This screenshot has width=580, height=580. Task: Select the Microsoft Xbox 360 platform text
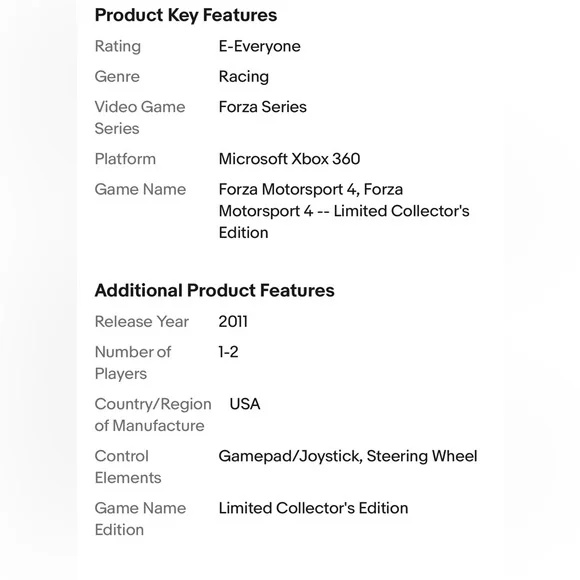point(289,159)
